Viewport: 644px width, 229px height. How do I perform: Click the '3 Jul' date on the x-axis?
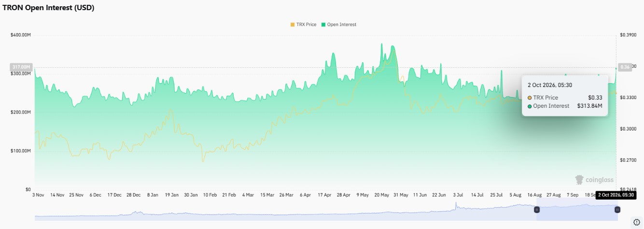click(x=458, y=195)
